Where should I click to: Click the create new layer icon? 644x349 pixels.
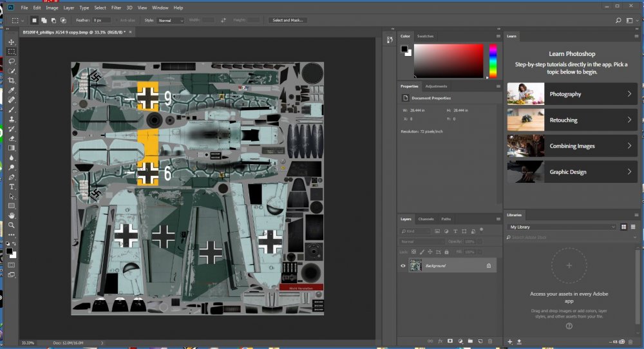(480, 341)
